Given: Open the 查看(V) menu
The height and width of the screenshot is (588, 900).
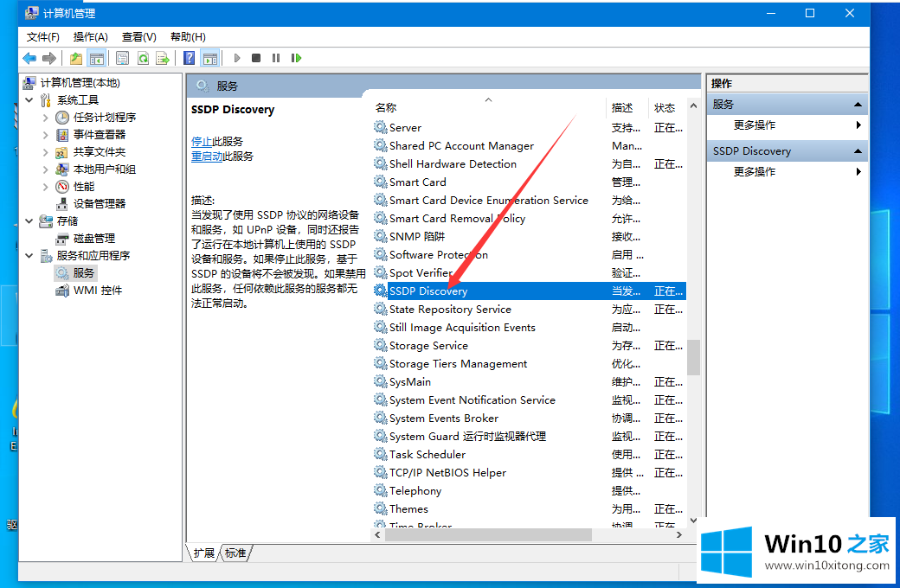Looking at the screenshot, I should point(139,36).
